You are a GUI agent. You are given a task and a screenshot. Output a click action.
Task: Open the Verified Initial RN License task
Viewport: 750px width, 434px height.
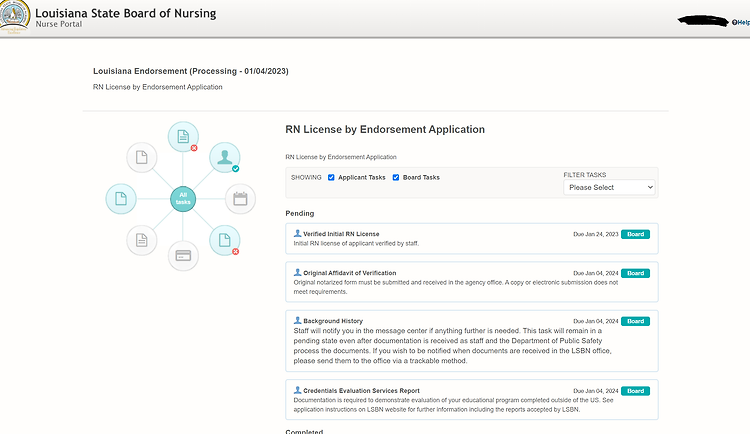[x=472, y=238]
